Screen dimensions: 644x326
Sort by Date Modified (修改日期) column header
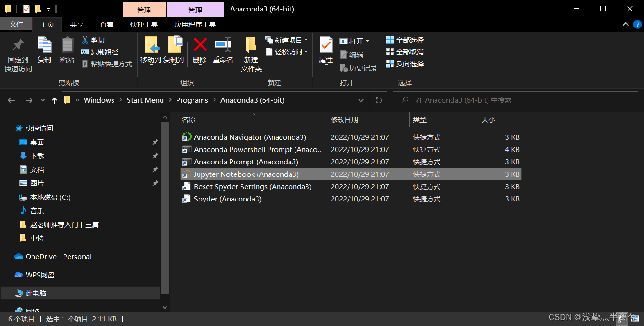[369, 120]
